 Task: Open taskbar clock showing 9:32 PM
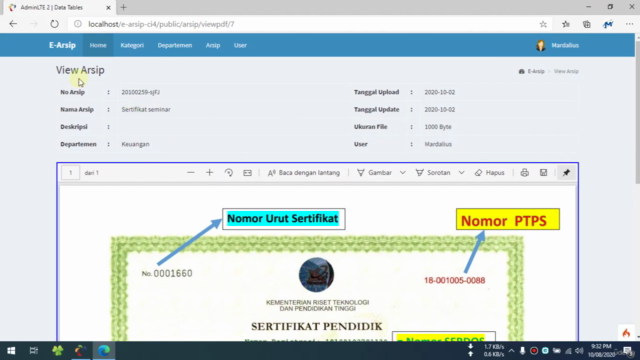(x=602, y=351)
